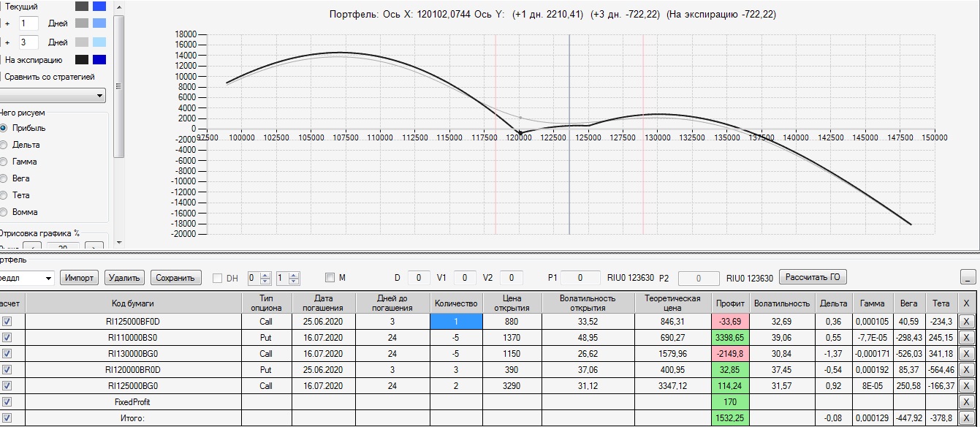Remove the RI125000BF0D row with X
Image resolution: width=980 pixels, height=427 pixels.
966,321
